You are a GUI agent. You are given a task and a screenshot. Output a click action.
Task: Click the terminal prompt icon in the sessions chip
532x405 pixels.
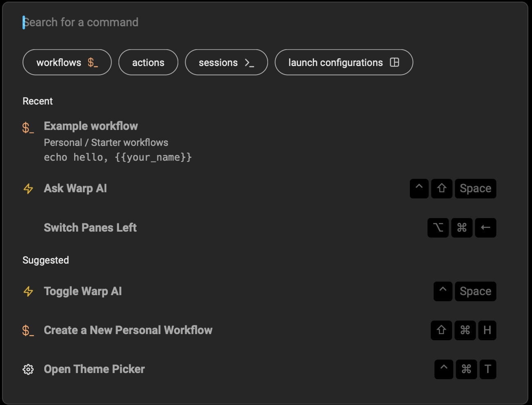coord(249,63)
